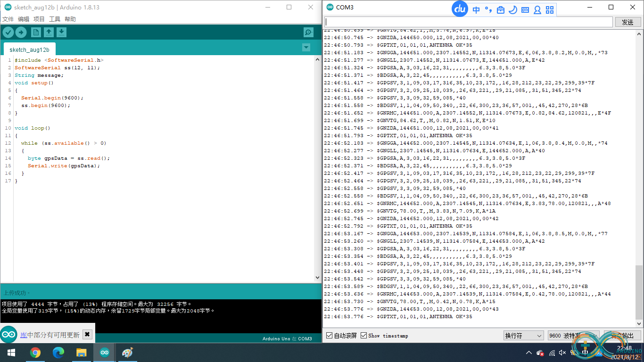644x362 pixels.
Task: Toggle Chinese mode on Baidu IME bar
Action: tap(476, 10)
